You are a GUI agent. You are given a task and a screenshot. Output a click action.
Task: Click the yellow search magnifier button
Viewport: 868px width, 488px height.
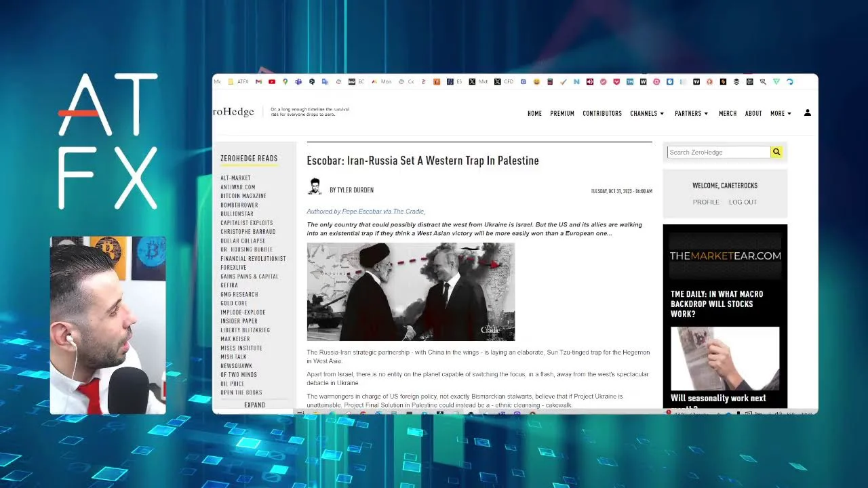(x=776, y=152)
